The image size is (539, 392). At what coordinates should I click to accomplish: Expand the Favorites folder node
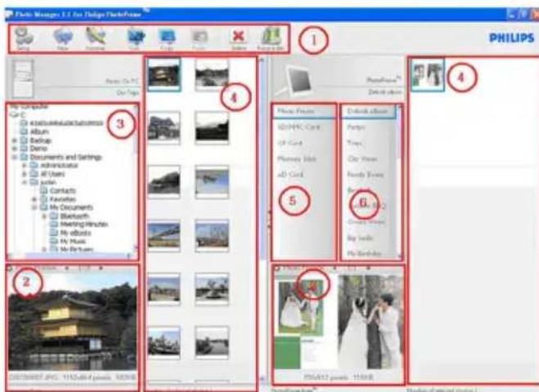(34, 199)
